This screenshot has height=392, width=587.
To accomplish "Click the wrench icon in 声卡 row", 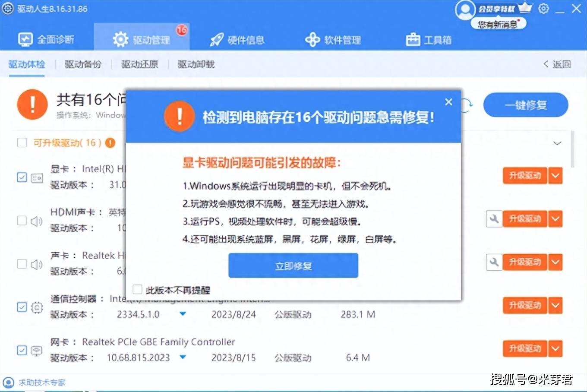I will [x=494, y=262].
